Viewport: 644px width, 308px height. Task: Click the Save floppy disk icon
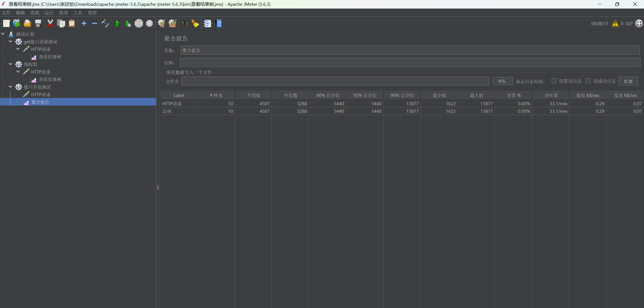38,24
